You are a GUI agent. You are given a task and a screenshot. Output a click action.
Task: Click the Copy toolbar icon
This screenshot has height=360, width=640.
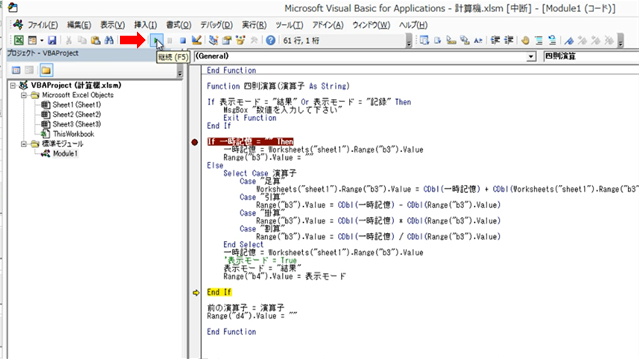click(x=82, y=40)
